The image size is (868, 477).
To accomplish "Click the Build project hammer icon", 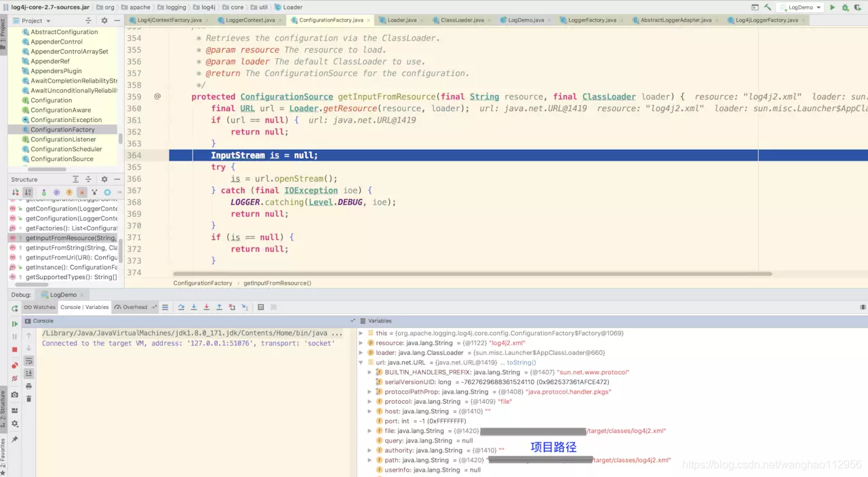I will point(768,7).
